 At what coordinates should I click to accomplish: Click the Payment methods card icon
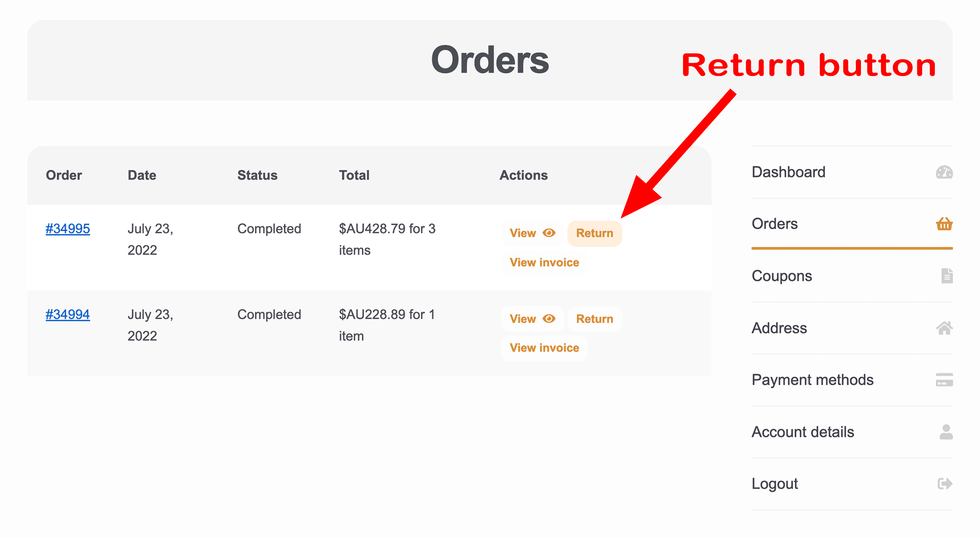(944, 380)
